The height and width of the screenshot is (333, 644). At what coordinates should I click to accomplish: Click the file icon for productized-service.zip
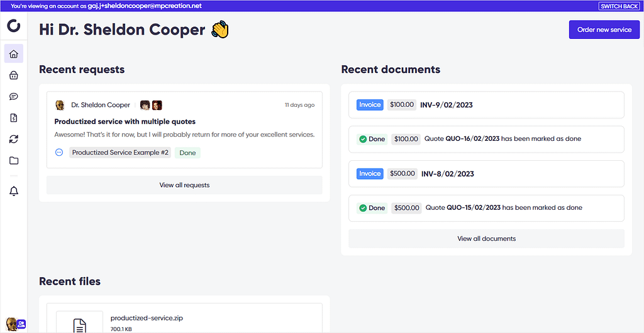tap(79, 324)
